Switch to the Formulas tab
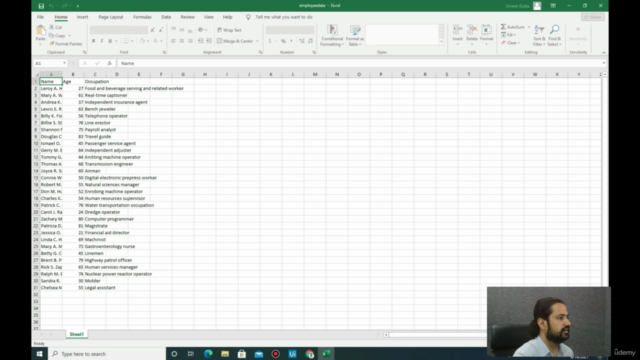Screen dimensions: 640x360 (x=142, y=17)
